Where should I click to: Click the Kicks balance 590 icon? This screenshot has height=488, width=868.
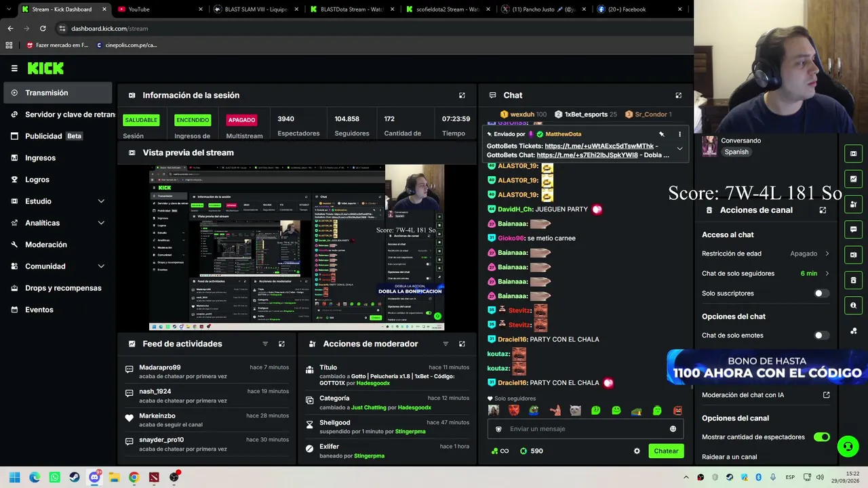click(x=524, y=451)
